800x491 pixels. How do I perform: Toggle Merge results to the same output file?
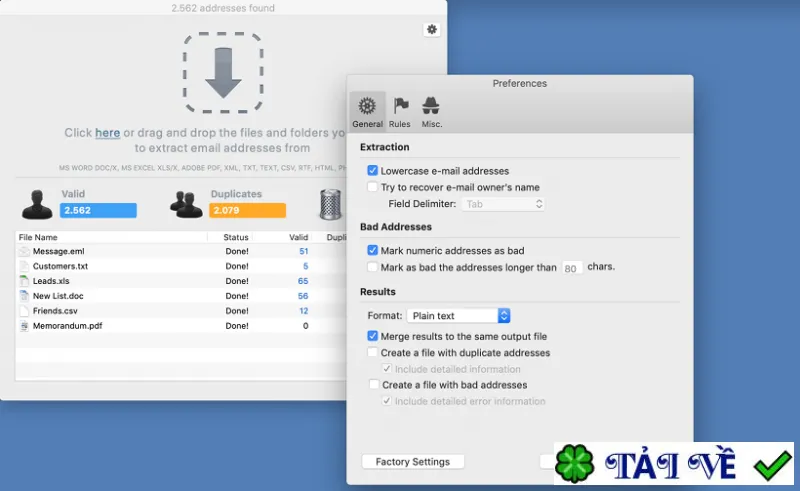click(x=372, y=336)
